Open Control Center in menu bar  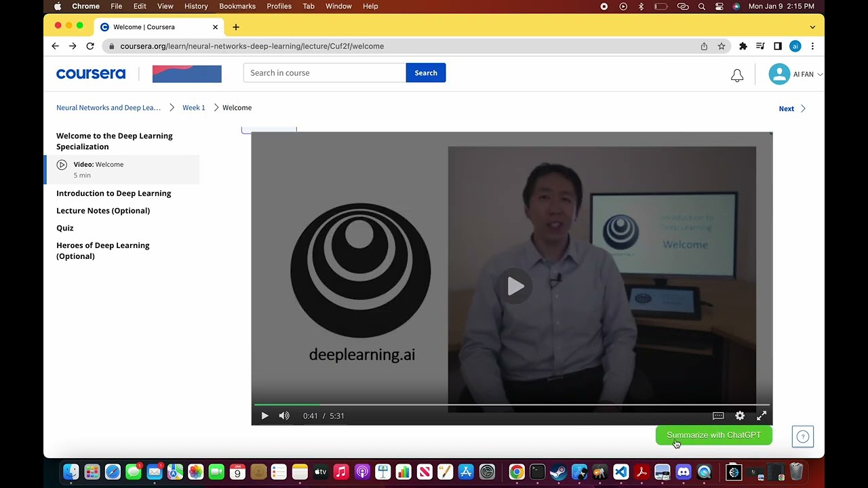pos(719,6)
